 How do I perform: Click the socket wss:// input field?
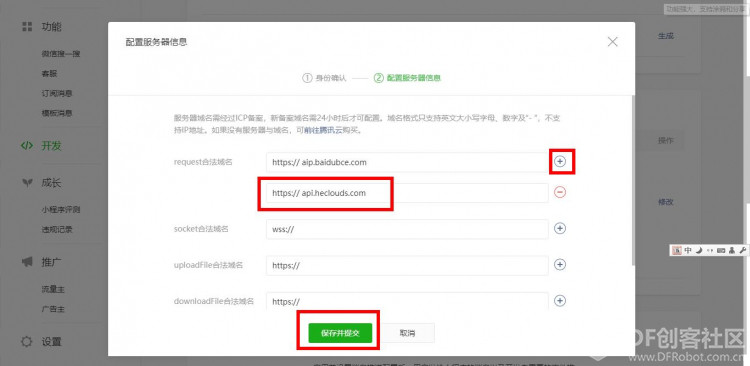407,229
